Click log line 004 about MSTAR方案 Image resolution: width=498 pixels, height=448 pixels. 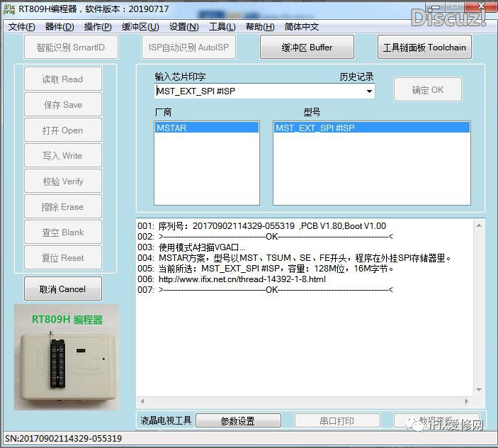tap(295, 258)
